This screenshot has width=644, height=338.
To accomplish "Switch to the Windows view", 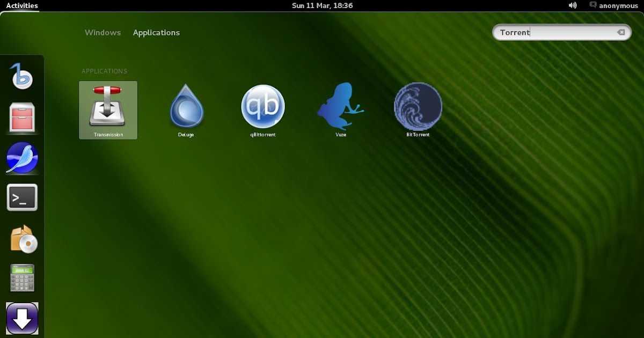I will [103, 33].
